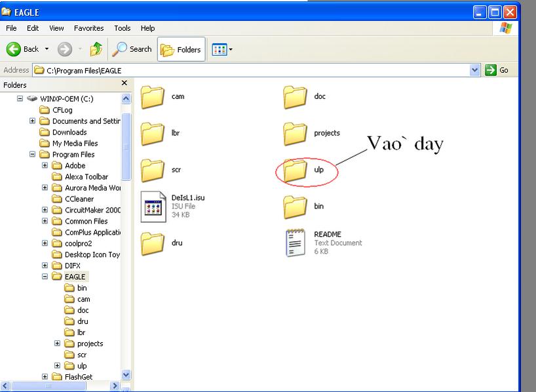This screenshot has height=392, width=536.
Task: Expand the coolpro2 folder node
Action: pos(45,243)
